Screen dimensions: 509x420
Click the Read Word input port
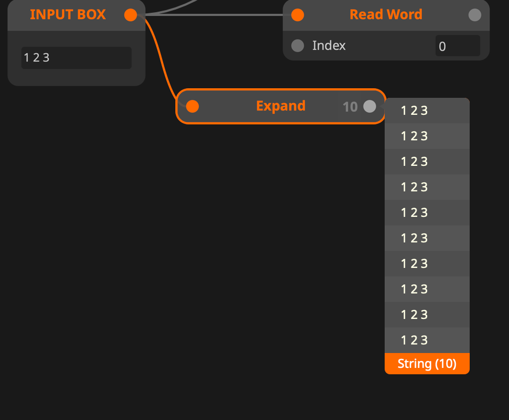(298, 15)
